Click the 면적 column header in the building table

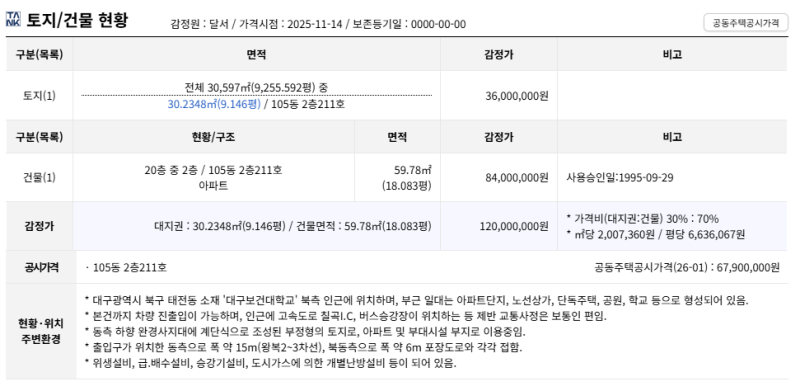pyautogui.click(x=397, y=137)
